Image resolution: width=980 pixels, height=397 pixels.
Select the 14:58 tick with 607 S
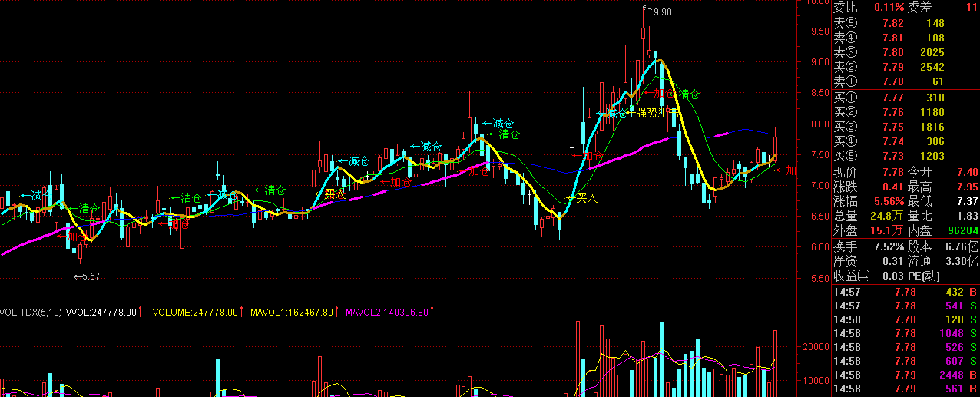[x=906, y=361]
